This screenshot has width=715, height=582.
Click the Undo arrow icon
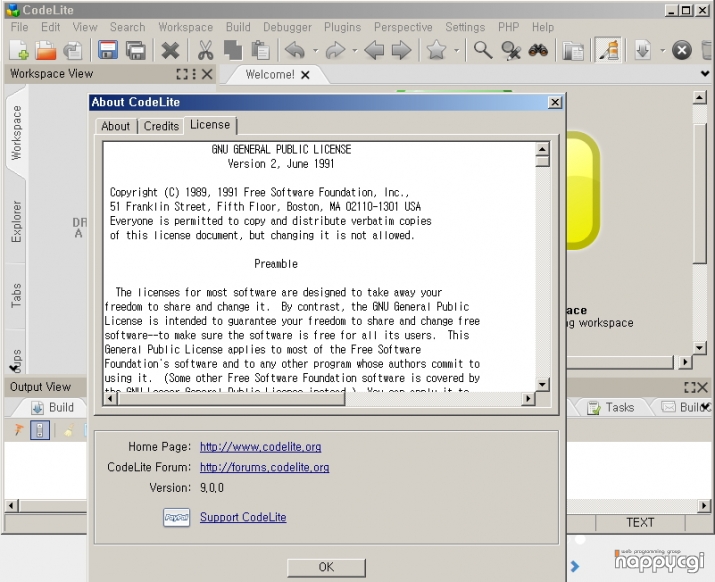coord(295,50)
